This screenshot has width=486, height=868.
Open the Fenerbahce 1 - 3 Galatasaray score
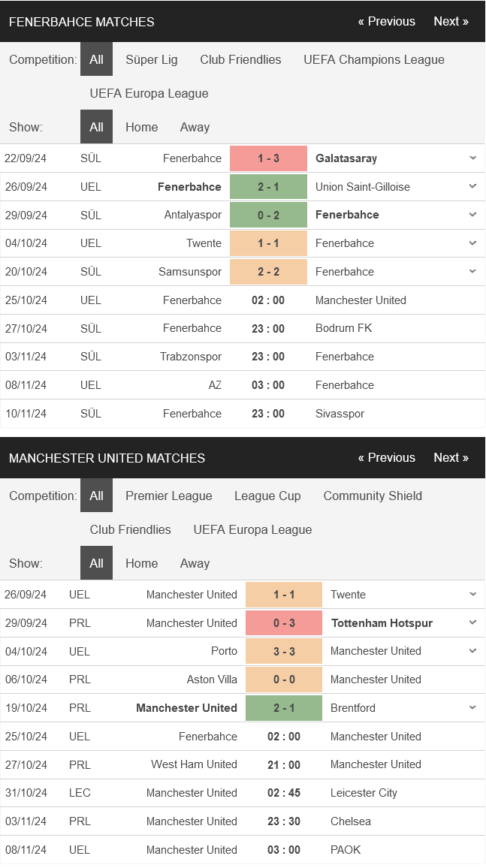point(268,158)
